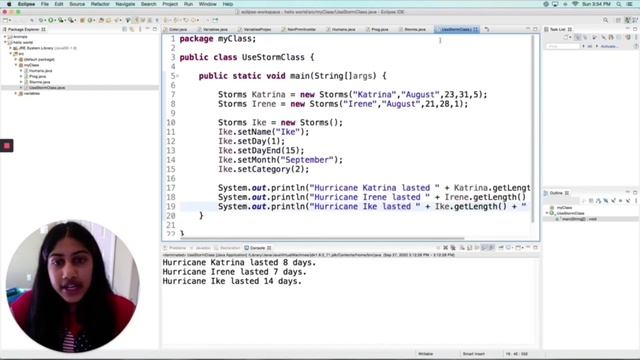
Task: Open the Outline view menu icon
Action: point(636,200)
